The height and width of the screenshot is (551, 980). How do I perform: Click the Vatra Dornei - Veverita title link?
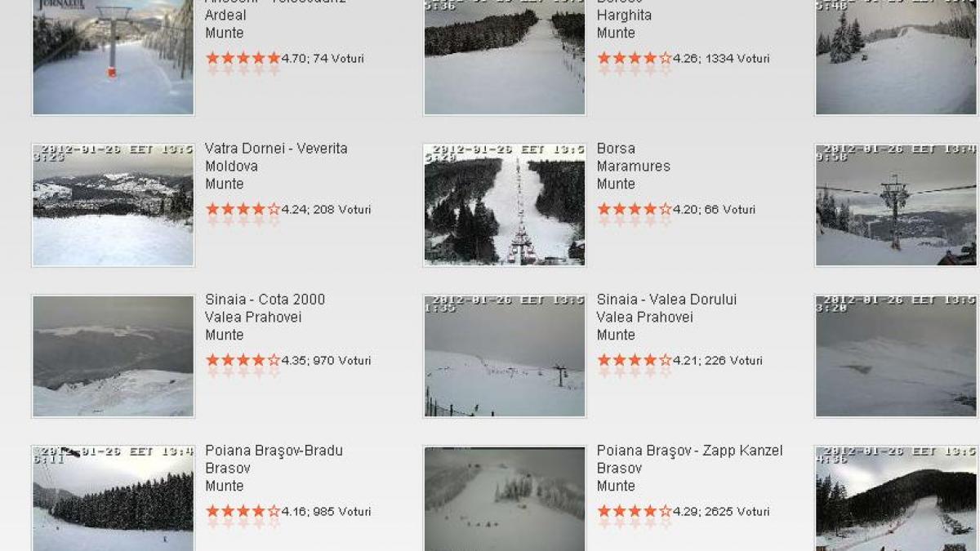(x=276, y=149)
